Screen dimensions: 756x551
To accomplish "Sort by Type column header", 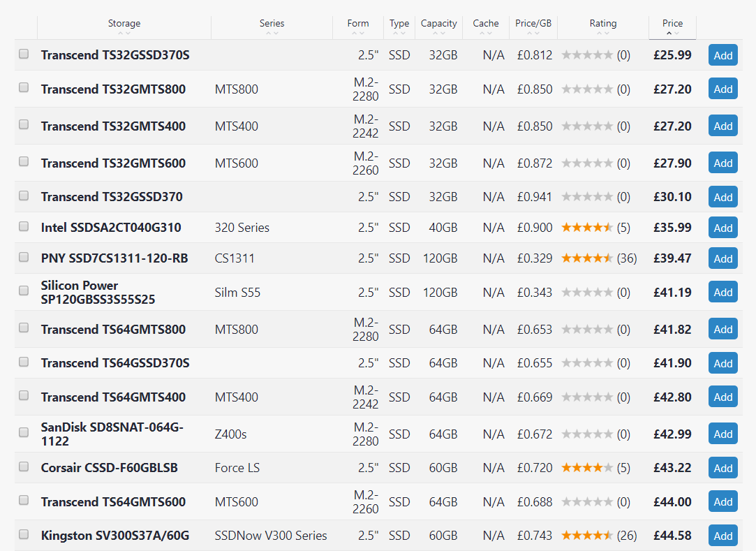I will click(399, 23).
